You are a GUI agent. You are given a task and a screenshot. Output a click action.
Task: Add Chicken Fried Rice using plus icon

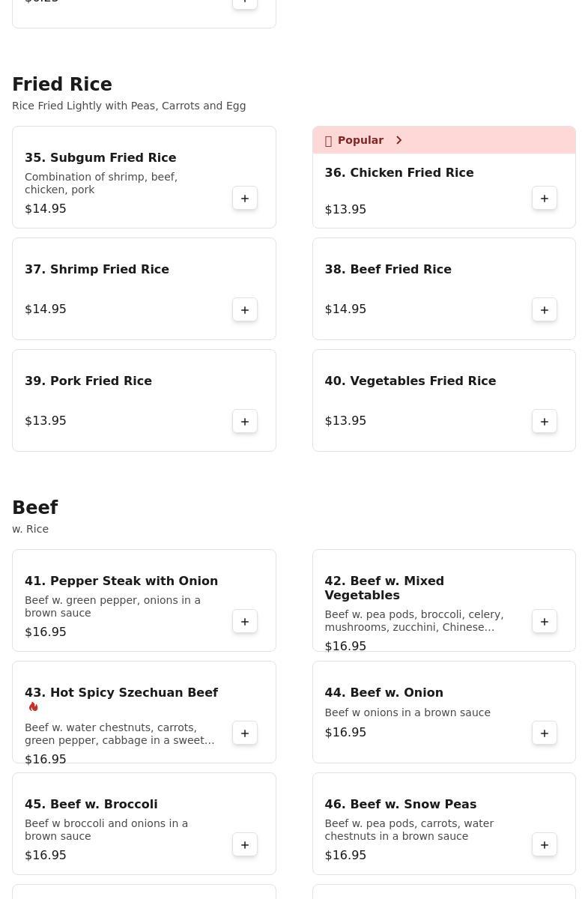[x=545, y=199]
